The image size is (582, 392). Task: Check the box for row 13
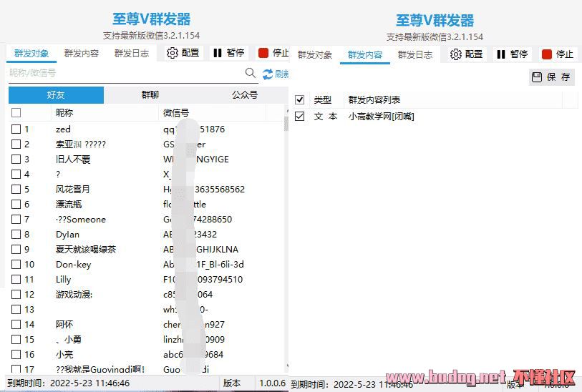point(16,309)
